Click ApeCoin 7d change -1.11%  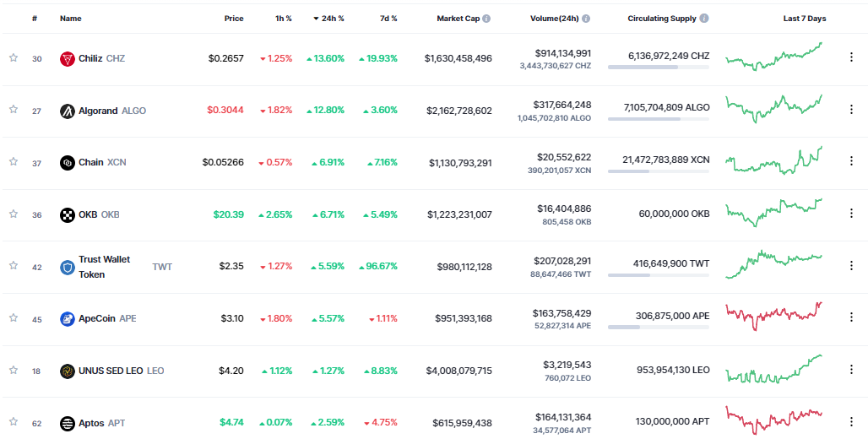[x=383, y=318]
